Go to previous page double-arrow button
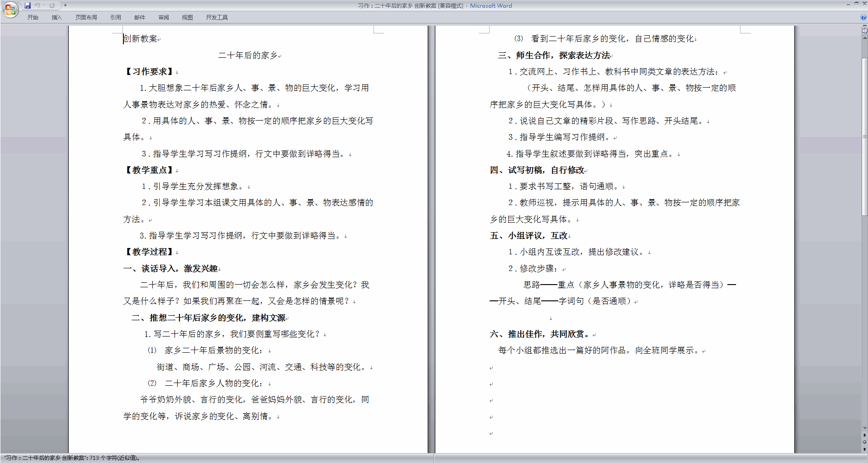Image resolution: width=868 pixels, height=463 pixels. tap(864, 435)
